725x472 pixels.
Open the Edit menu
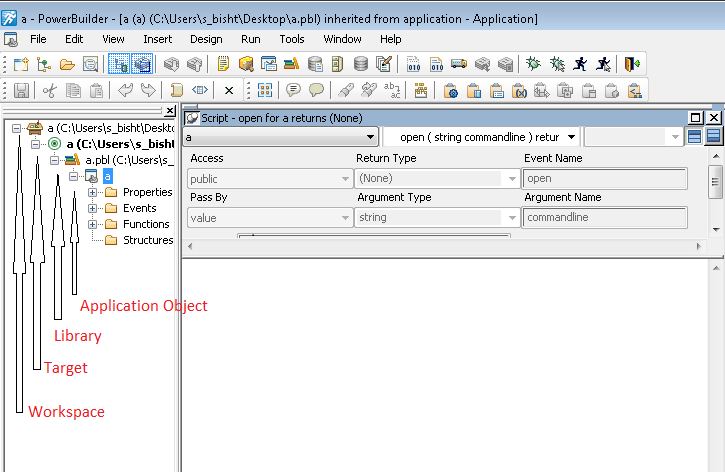click(74, 39)
